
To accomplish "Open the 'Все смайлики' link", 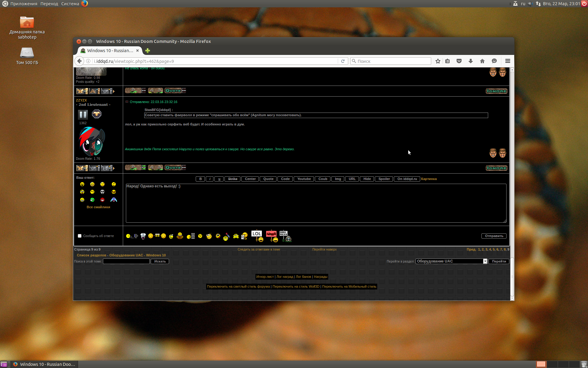I will point(98,207).
